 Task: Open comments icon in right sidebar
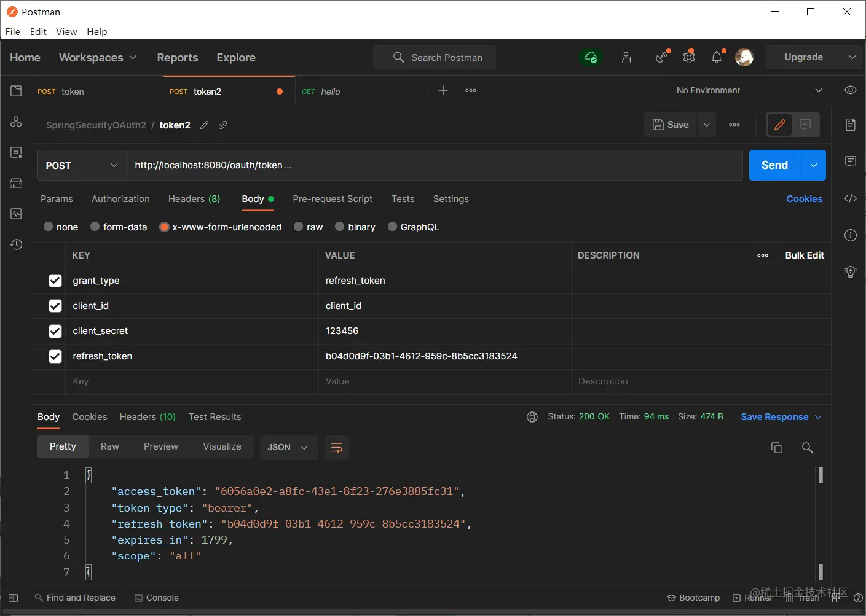851,162
